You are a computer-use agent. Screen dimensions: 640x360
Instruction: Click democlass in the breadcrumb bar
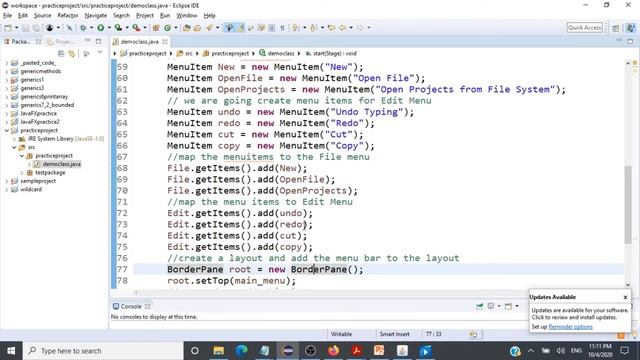point(280,53)
